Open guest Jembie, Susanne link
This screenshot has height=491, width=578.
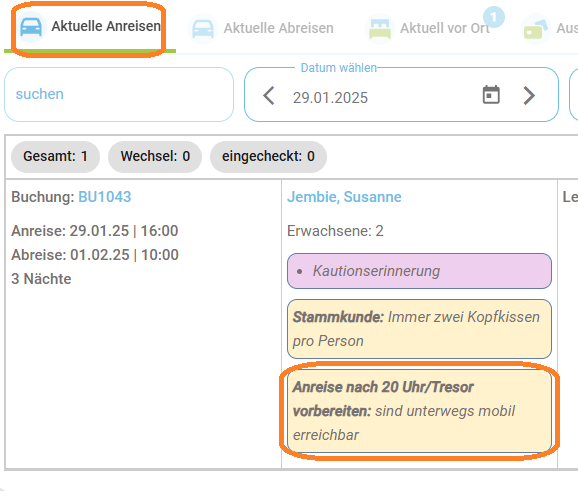click(344, 197)
